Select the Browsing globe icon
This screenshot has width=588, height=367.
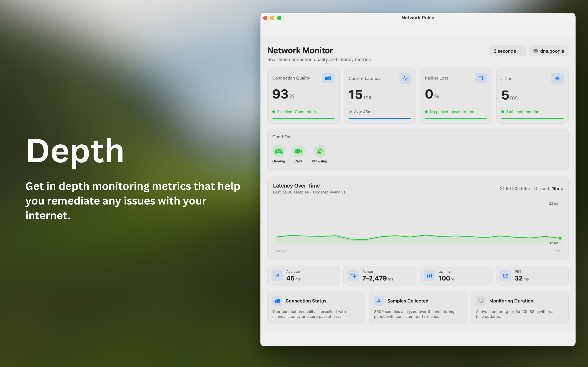point(320,151)
